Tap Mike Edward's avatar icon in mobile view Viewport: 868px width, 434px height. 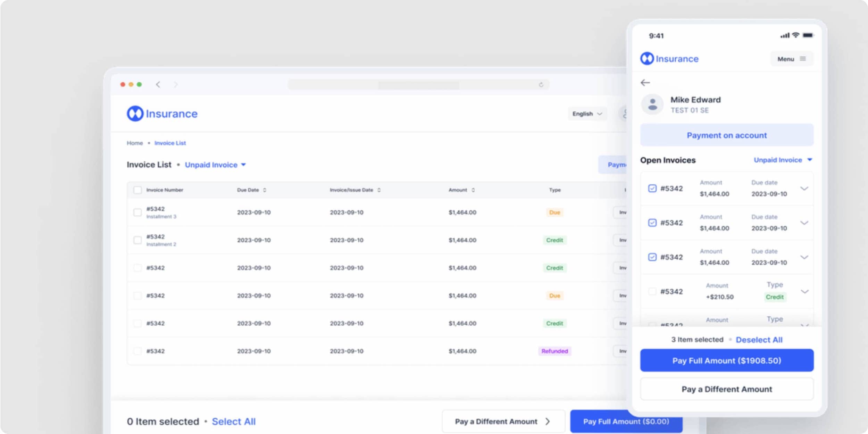coord(652,104)
